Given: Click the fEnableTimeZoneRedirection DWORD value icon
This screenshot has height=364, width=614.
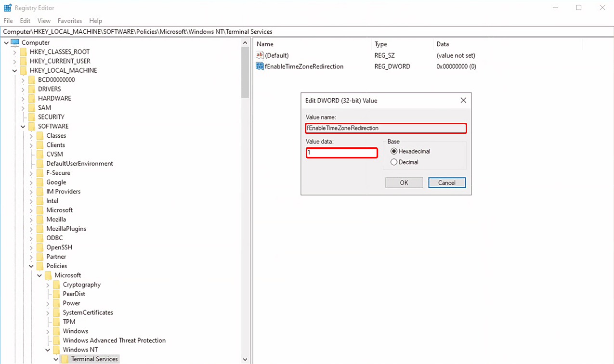Looking at the screenshot, I should 260,66.
